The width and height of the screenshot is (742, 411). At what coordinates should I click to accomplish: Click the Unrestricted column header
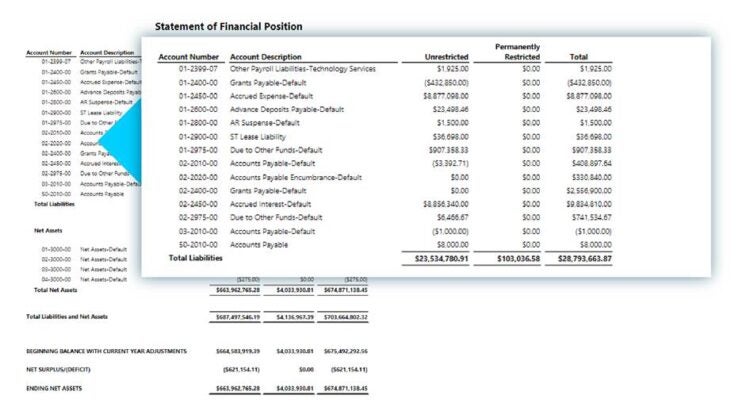pos(446,57)
